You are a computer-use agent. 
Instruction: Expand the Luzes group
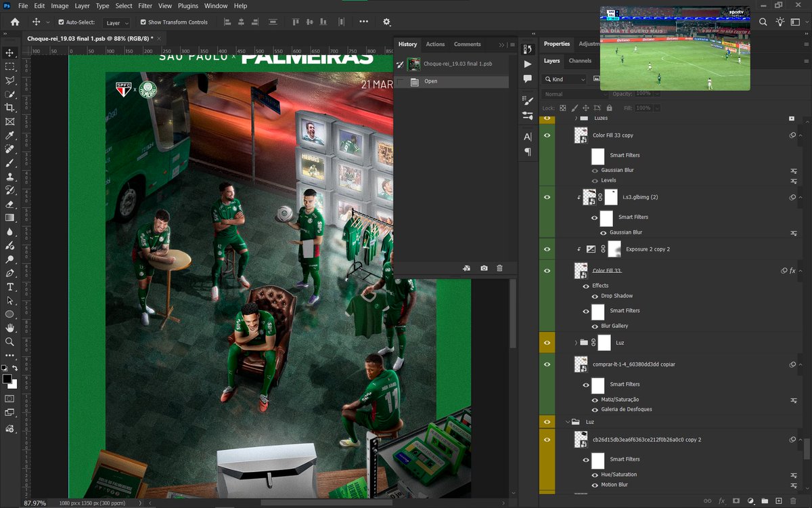(x=576, y=118)
